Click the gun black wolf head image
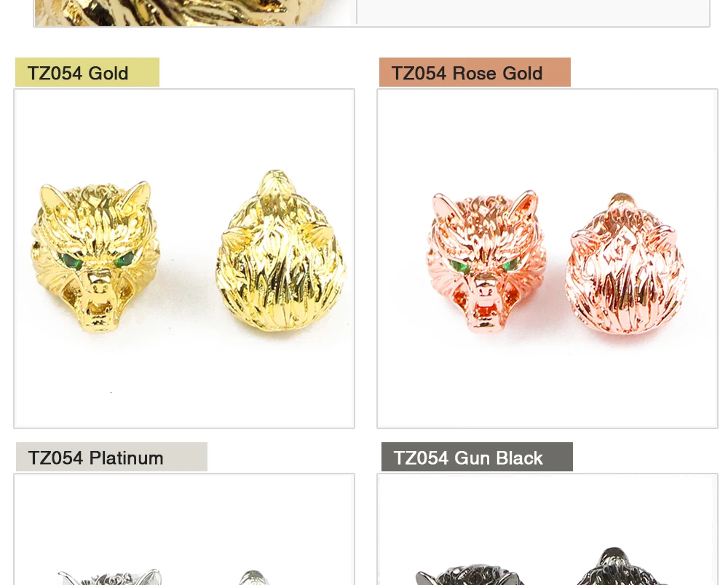 tap(547, 530)
